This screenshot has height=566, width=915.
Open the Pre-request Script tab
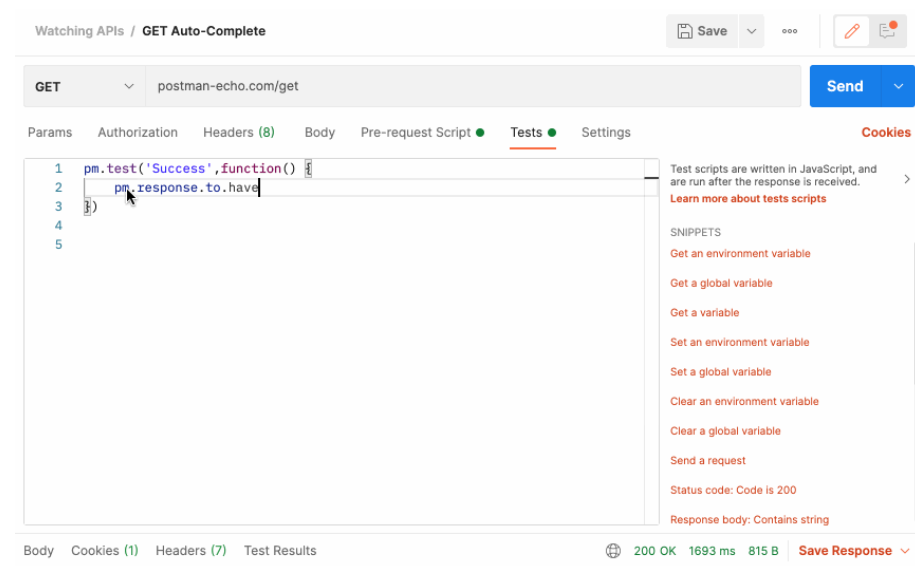point(422,132)
